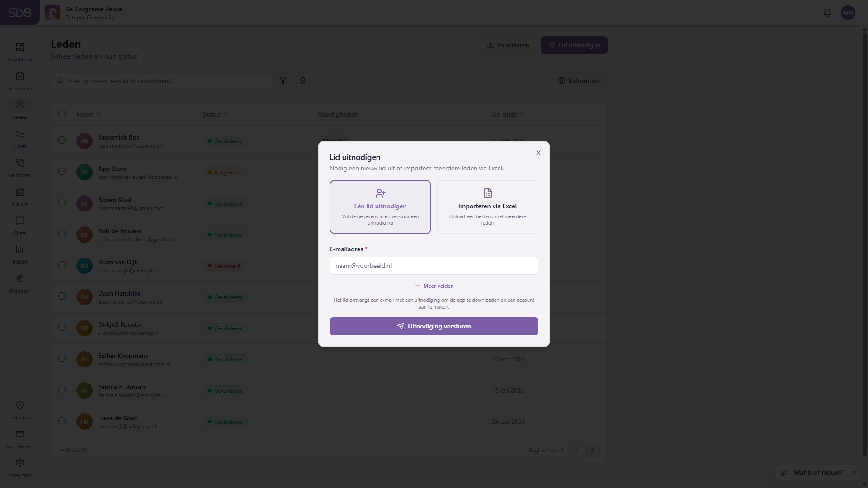868x488 pixels.
Task: Open Onkosten euro icon in sidebar
Action: coord(20,283)
